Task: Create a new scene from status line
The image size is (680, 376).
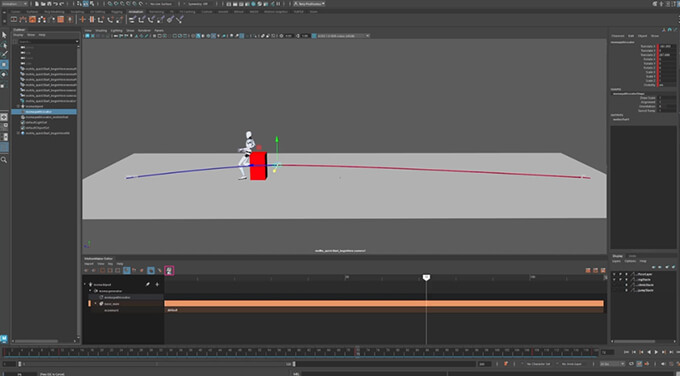Action: point(37,4)
